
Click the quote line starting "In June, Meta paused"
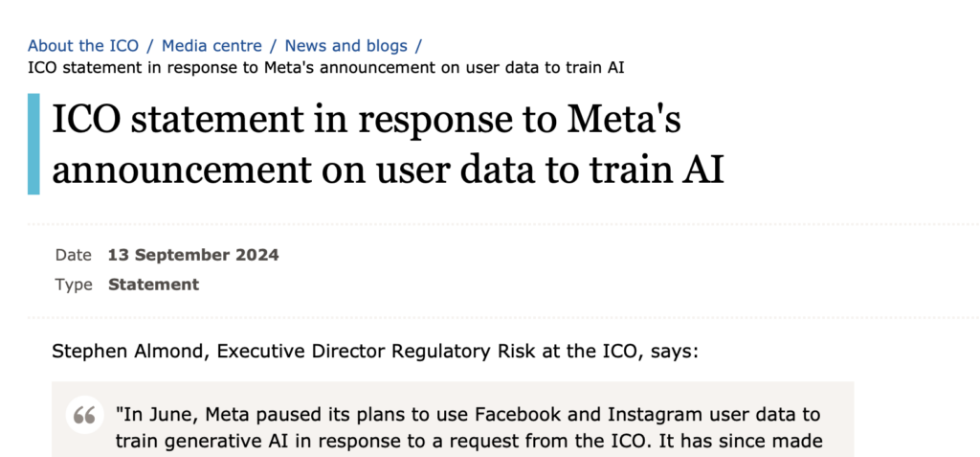click(468, 415)
